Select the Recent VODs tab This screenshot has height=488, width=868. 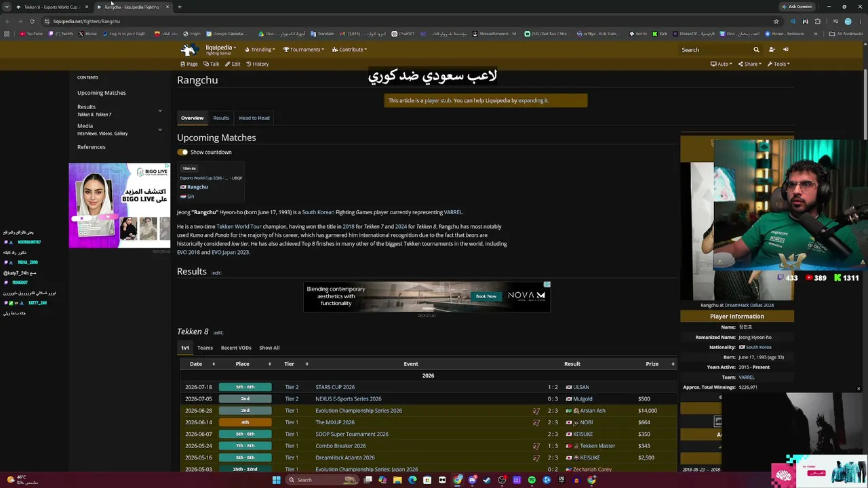(236, 348)
